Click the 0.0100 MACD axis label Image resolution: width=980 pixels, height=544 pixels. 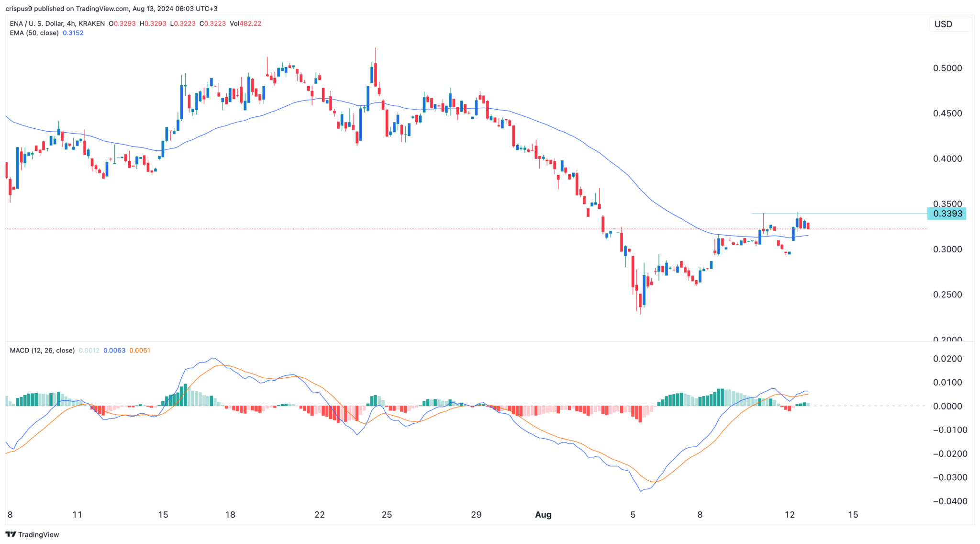coord(947,382)
